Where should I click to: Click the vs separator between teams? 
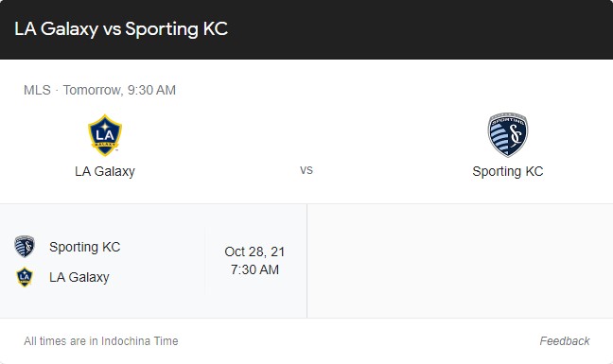(x=306, y=170)
